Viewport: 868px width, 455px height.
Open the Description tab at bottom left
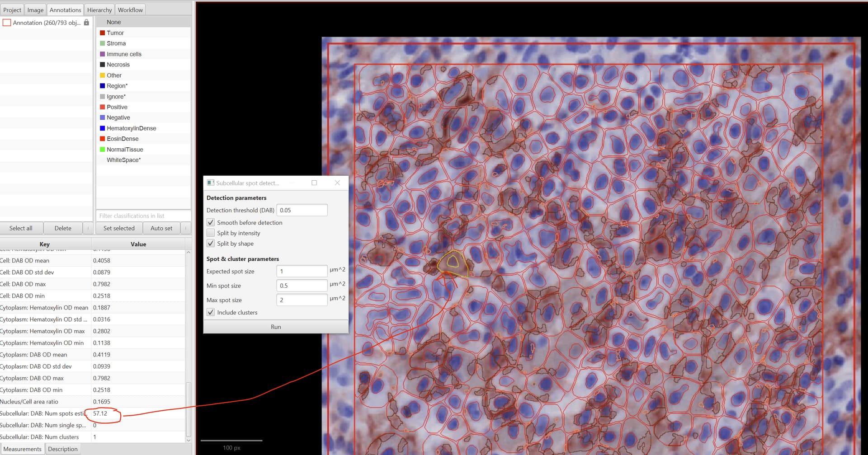63,448
